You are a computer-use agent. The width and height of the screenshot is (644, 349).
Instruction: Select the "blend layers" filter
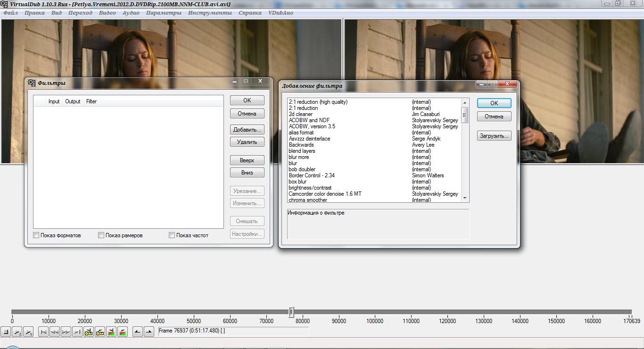373,151
